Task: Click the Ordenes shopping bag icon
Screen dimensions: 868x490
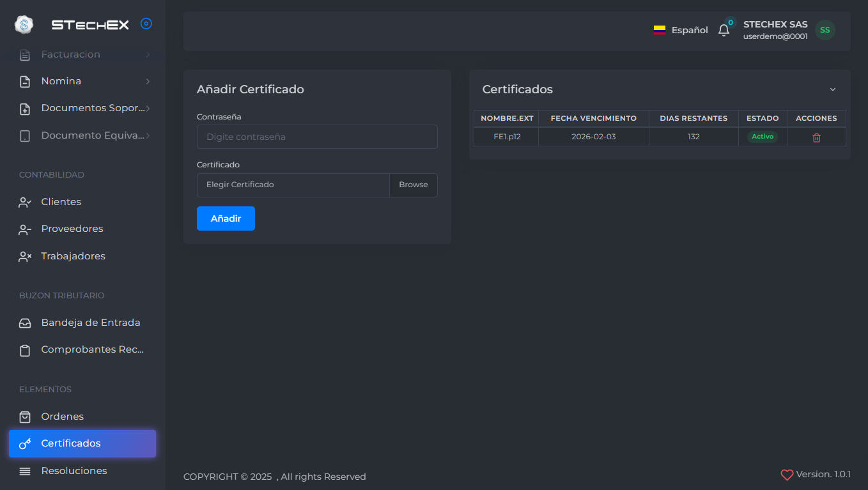Action: coord(25,417)
